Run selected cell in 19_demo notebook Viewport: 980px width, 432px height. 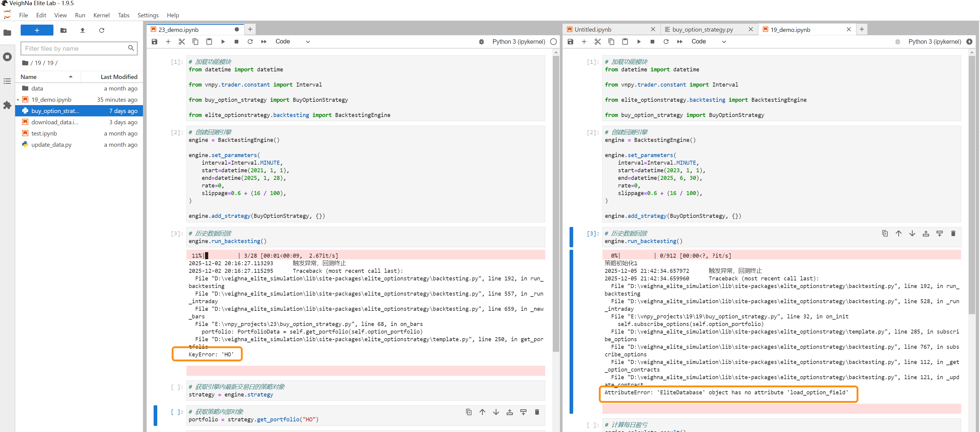[x=639, y=42]
